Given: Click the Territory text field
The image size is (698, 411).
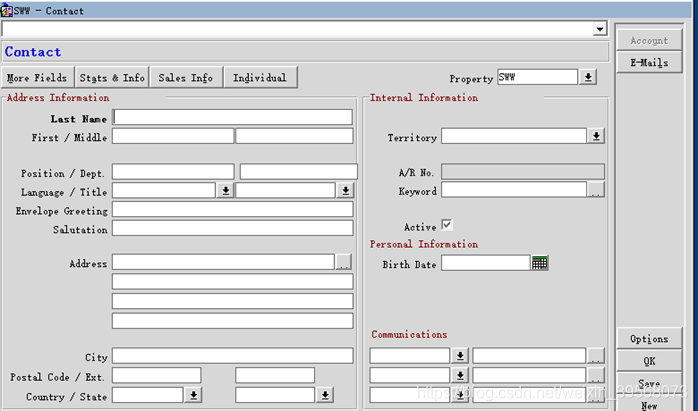Looking at the screenshot, I should coord(514,136).
